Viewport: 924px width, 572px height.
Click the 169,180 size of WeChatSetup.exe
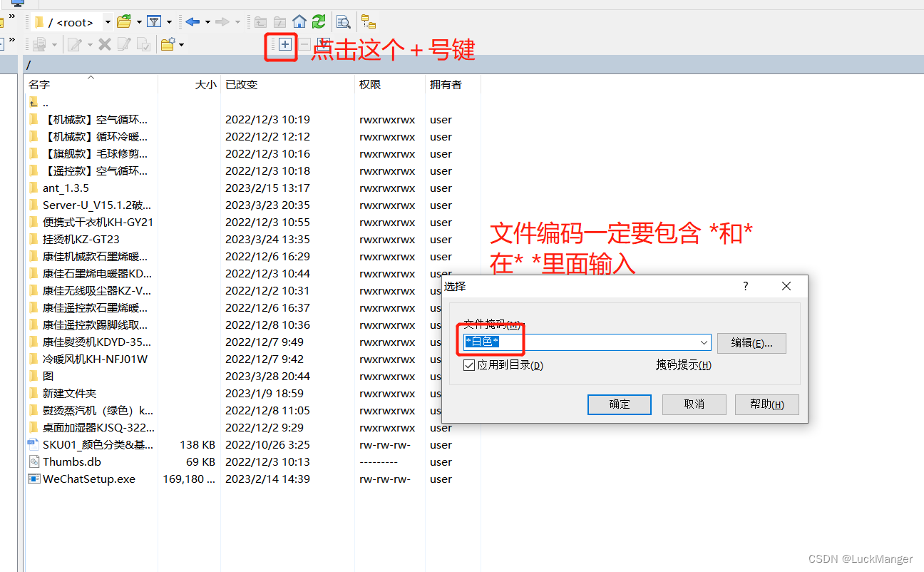189,479
